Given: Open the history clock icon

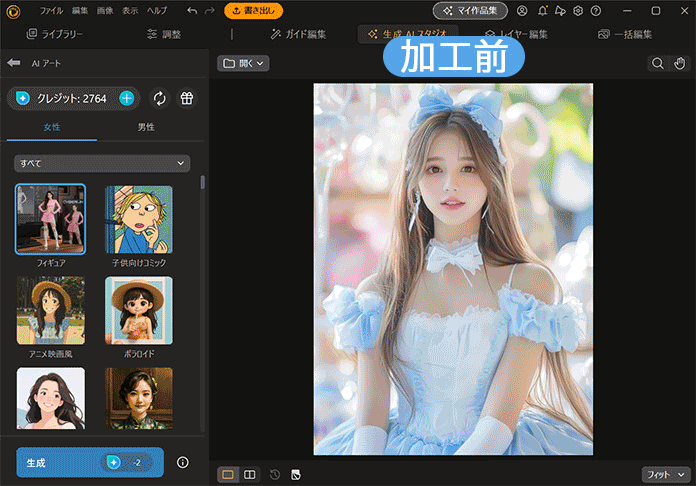Looking at the screenshot, I should tap(275, 475).
